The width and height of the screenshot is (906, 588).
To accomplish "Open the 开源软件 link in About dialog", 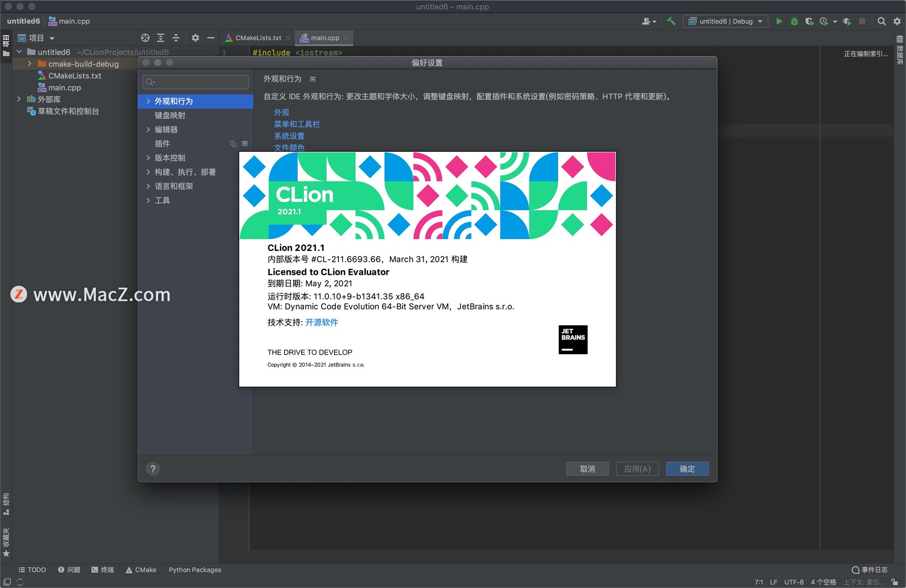I will click(322, 322).
